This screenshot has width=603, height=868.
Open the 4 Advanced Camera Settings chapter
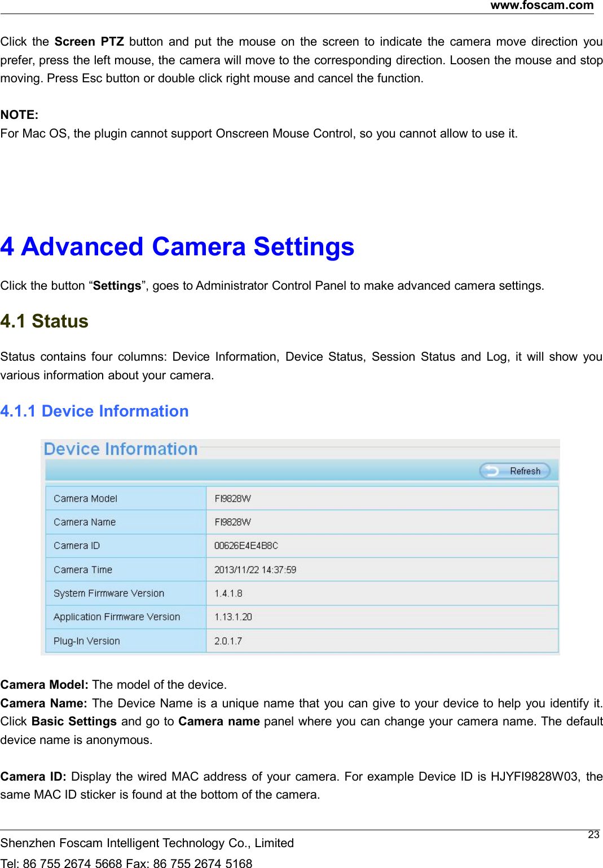coord(178,247)
